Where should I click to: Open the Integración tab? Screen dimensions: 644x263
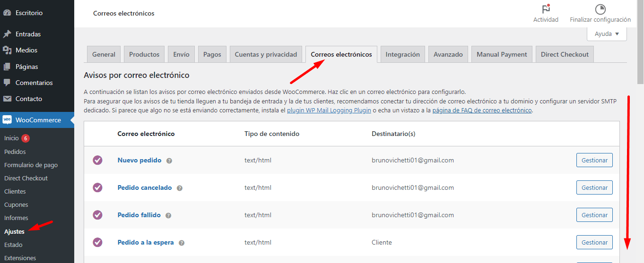[x=403, y=54]
